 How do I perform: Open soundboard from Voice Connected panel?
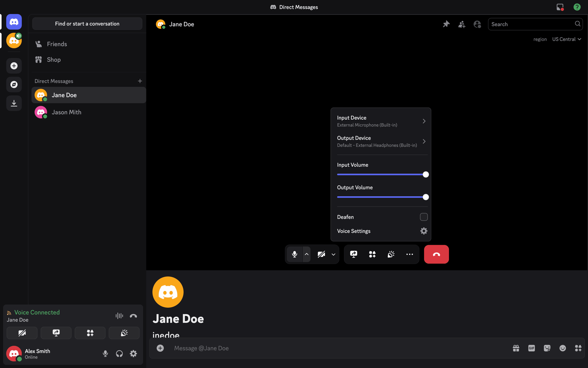124,333
